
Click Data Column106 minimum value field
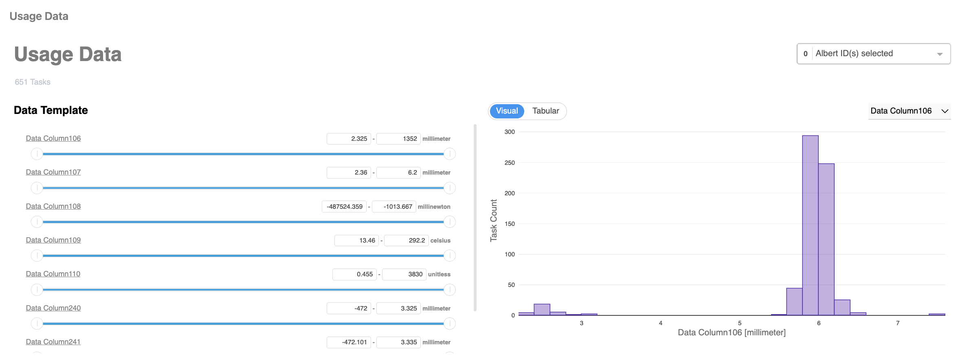(349, 139)
